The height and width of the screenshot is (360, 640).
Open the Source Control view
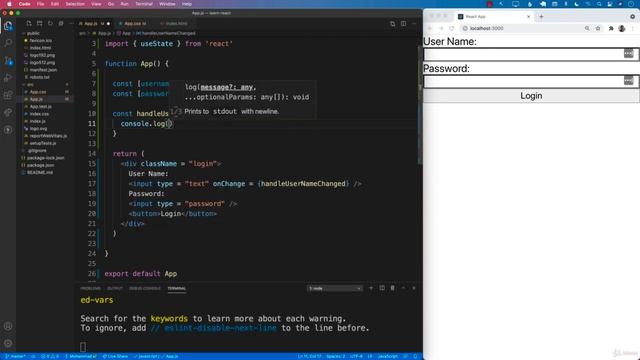click(8, 61)
